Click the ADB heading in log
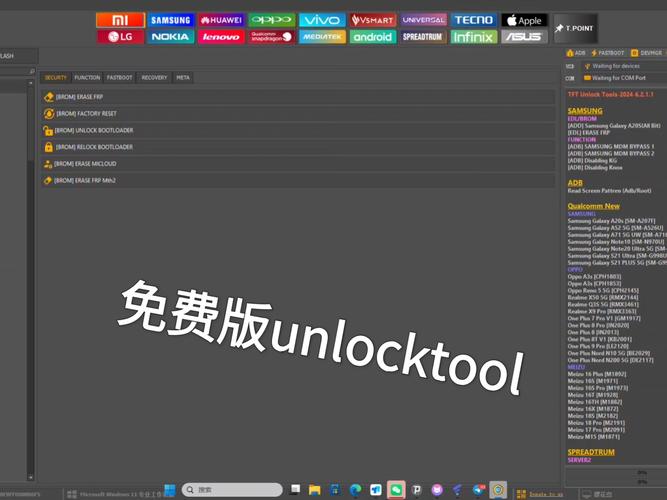 tap(575, 183)
